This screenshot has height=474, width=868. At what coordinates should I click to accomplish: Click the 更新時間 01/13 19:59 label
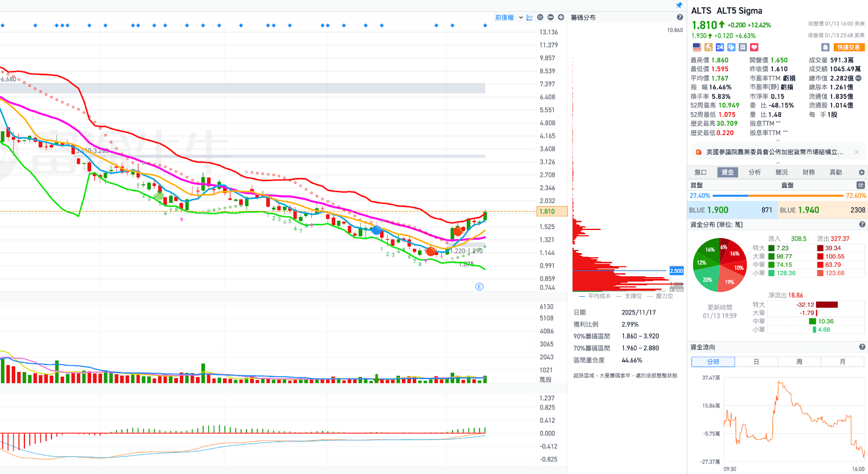pyautogui.click(x=719, y=311)
